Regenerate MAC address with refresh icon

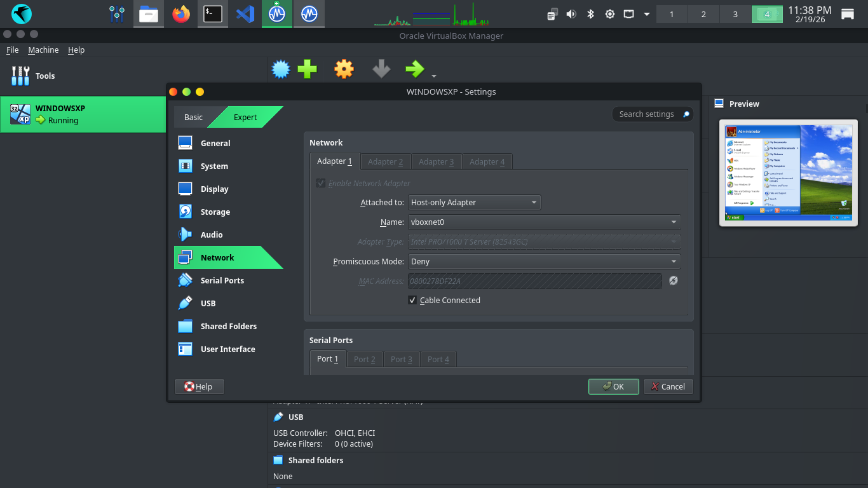pyautogui.click(x=674, y=280)
